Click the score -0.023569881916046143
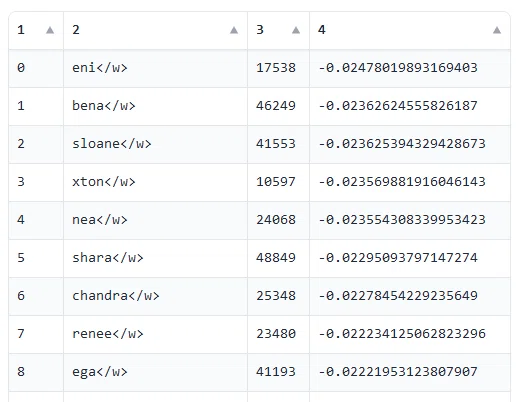 402,182
